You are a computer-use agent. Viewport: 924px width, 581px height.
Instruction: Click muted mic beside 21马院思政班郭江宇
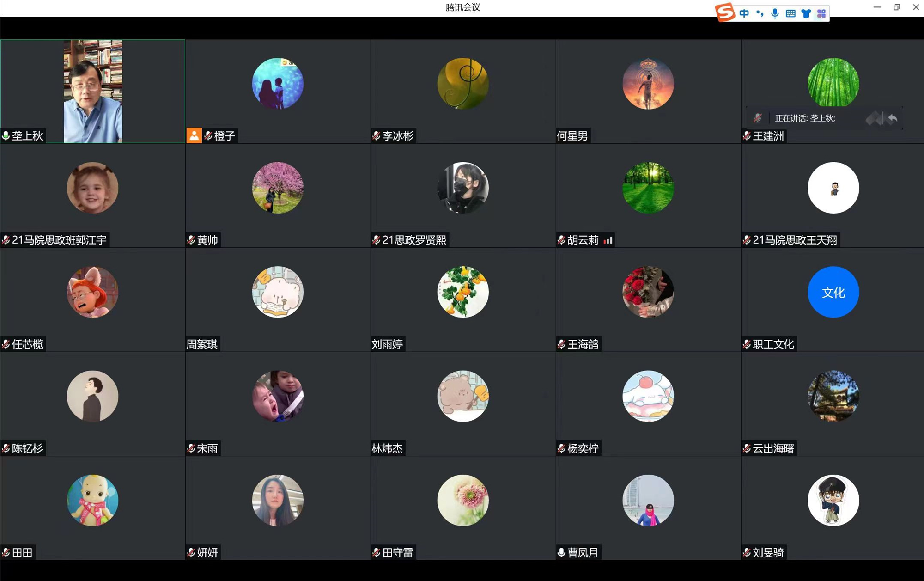6,240
